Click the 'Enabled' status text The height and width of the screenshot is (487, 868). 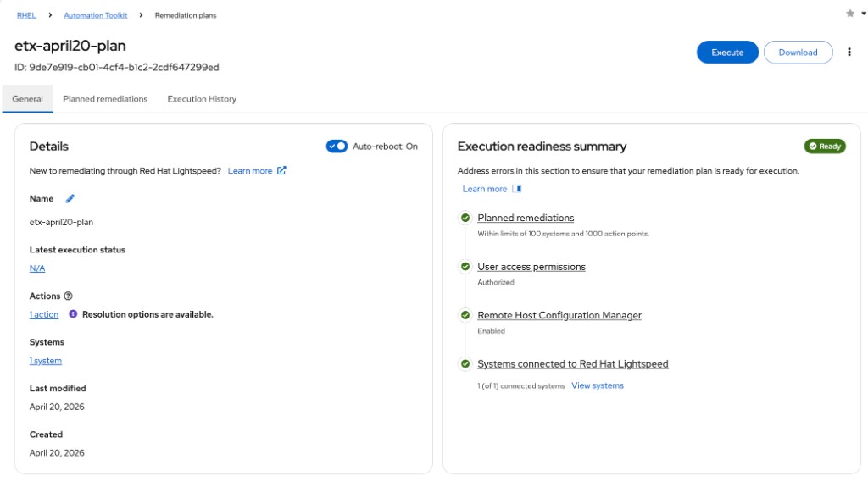pyautogui.click(x=491, y=331)
